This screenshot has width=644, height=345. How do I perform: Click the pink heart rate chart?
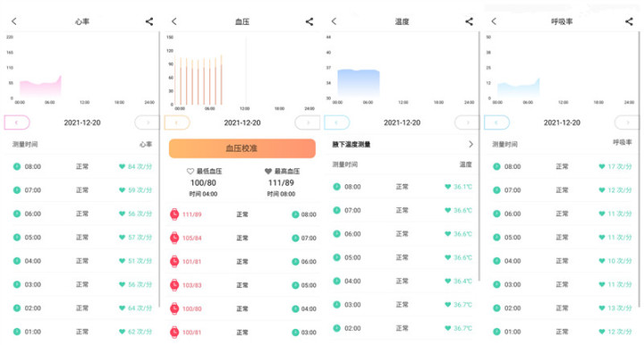click(x=40, y=87)
